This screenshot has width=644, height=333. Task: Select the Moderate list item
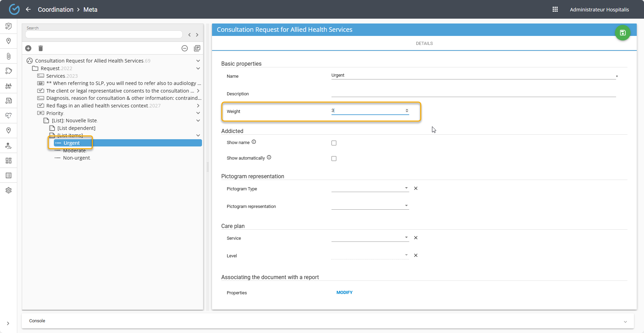click(74, 151)
